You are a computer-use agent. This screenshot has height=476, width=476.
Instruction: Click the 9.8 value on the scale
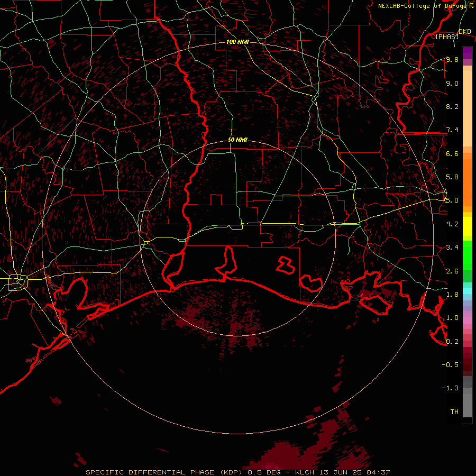coord(452,59)
